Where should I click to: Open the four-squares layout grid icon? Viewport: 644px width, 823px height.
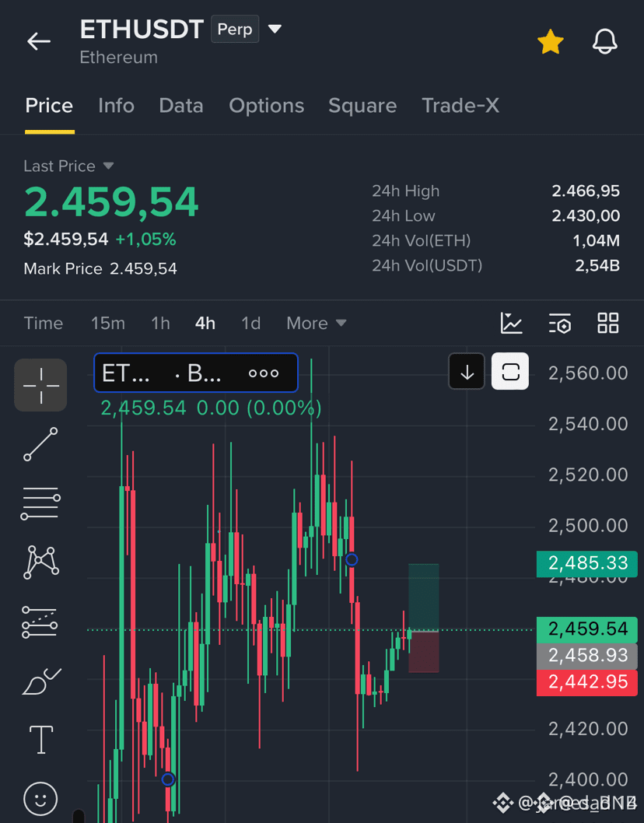click(607, 323)
